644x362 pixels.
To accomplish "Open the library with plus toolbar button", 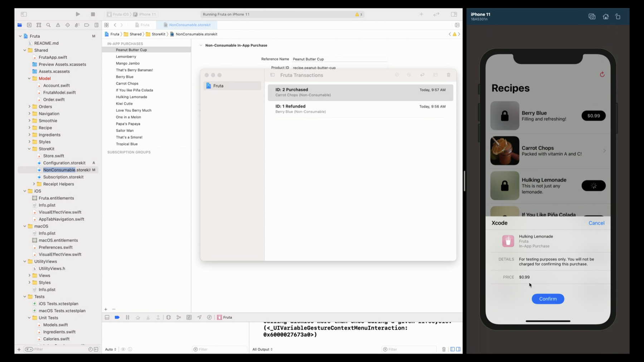I will [x=421, y=14].
